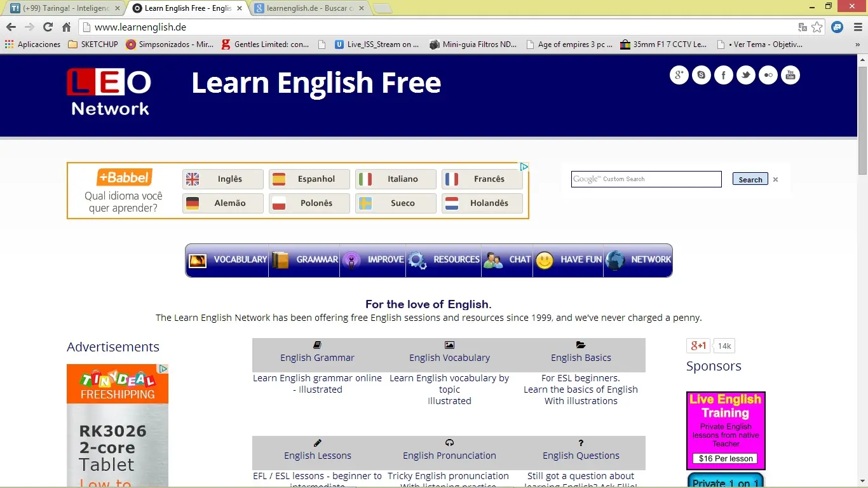Reload the page with the refresh icon
The height and width of the screenshot is (488, 868).
48,27
